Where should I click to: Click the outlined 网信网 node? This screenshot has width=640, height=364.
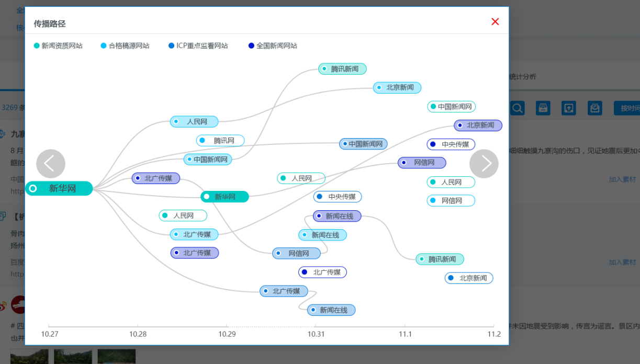451,201
